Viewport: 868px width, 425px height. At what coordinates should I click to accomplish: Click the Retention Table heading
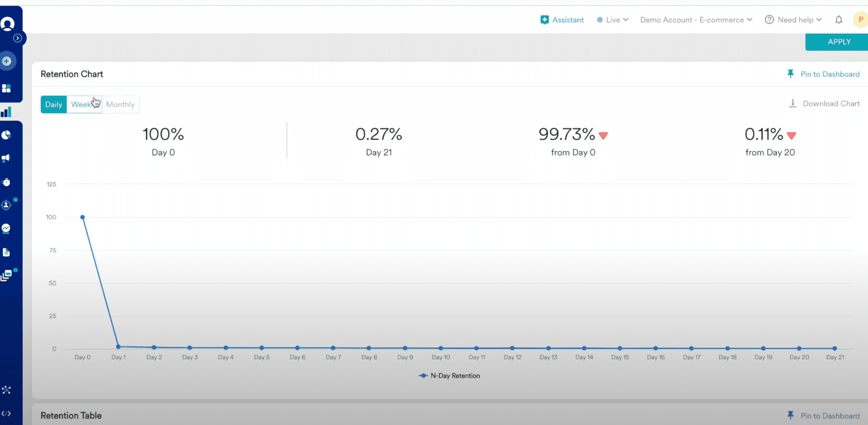click(71, 415)
